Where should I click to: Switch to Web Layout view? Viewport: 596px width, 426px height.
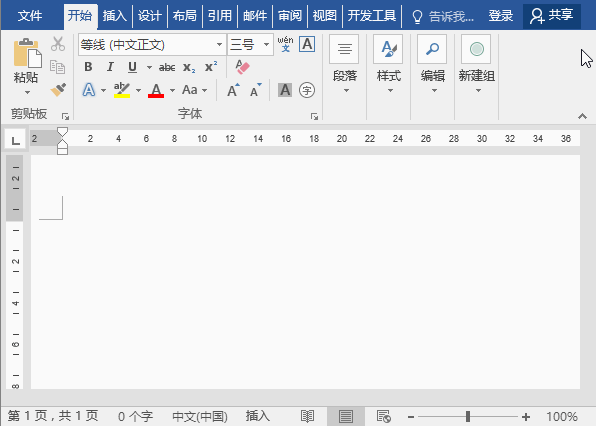coord(384,416)
